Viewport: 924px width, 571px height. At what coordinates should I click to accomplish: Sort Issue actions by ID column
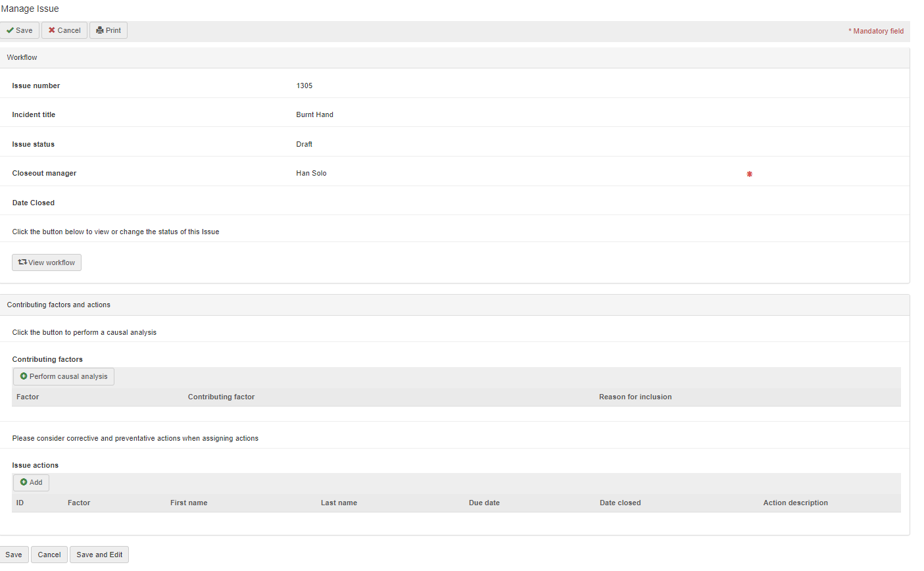coord(20,503)
